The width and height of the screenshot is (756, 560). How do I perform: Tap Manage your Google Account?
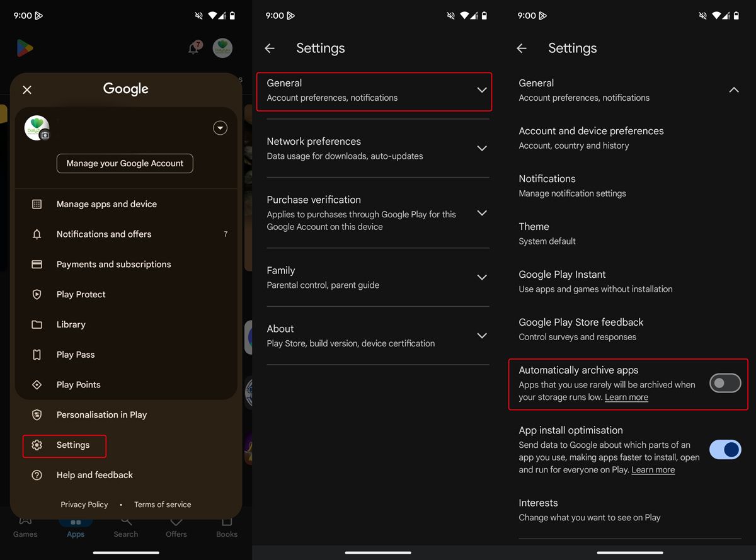click(x=125, y=163)
